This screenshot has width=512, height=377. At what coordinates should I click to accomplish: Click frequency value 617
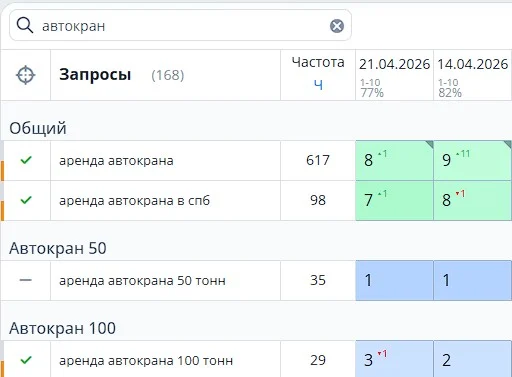[318, 160]
